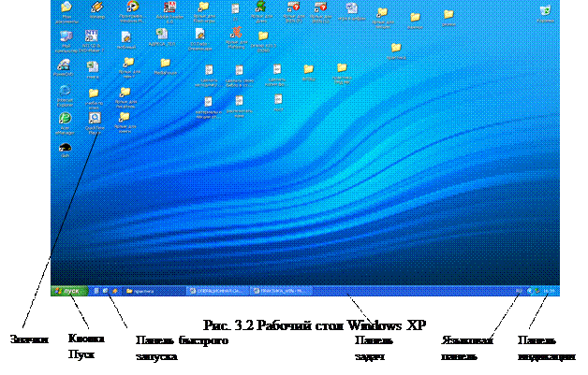This screenshot has height=375, width=588.
Task: Select the Winamp desktop shortcut
Action: point(96,10)
